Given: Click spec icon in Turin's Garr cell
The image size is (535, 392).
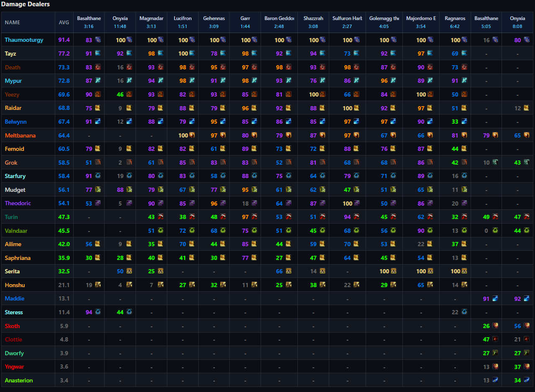Looking at the screenshot, I should click(x=254, y=217).
